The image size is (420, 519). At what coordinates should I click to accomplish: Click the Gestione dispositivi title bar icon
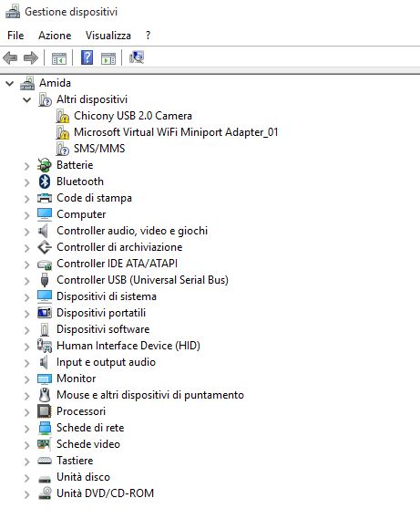tap(13, 12)
